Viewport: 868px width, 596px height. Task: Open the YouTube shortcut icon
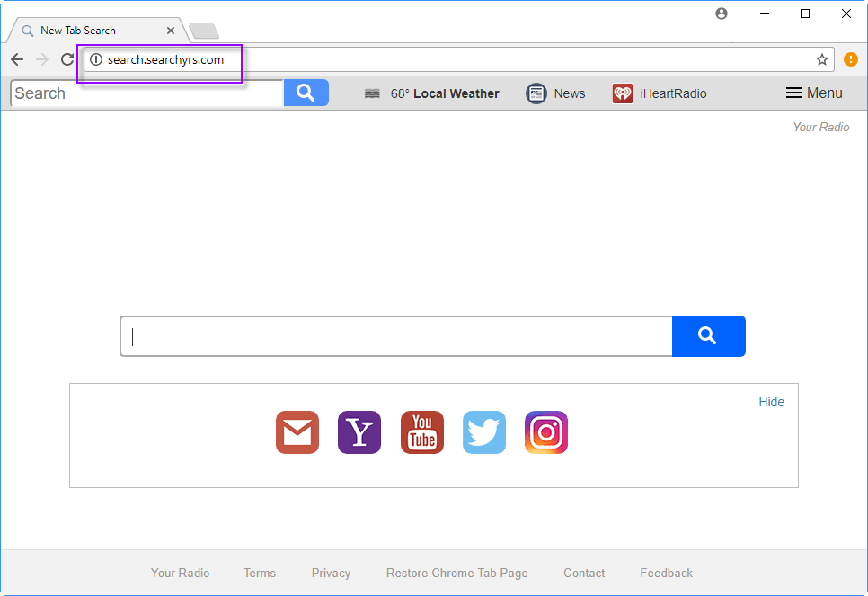pyautogui.click(x=422, y=432)
